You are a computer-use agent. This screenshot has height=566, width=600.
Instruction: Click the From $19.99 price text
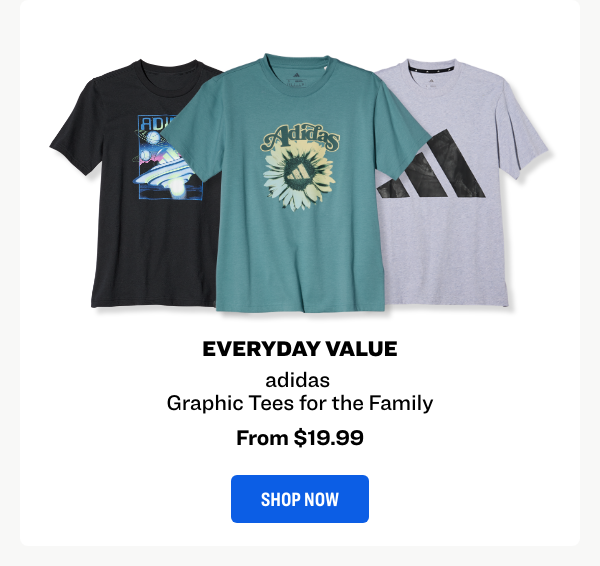[300, 437]
